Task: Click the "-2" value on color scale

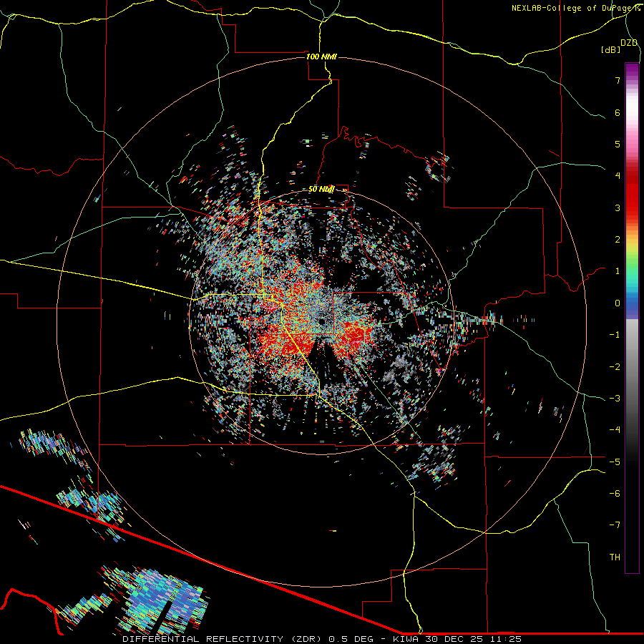Action: coord(615,367)
